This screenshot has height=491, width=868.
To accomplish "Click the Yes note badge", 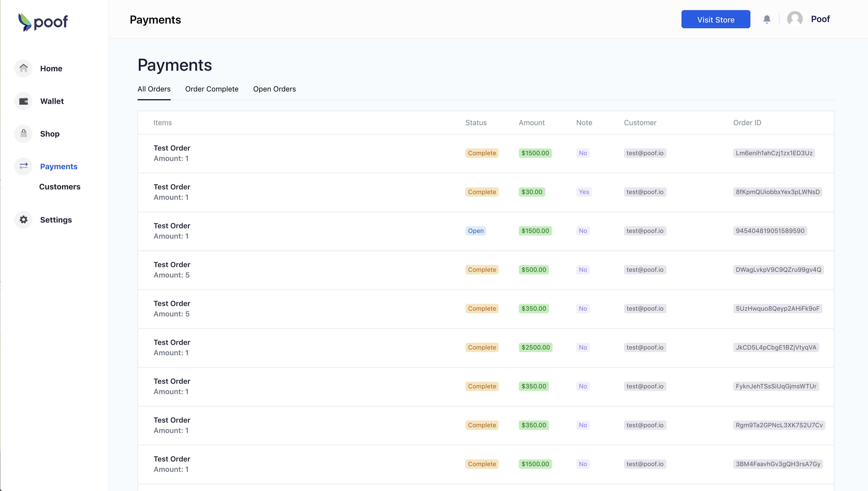I will pos(584,192).
